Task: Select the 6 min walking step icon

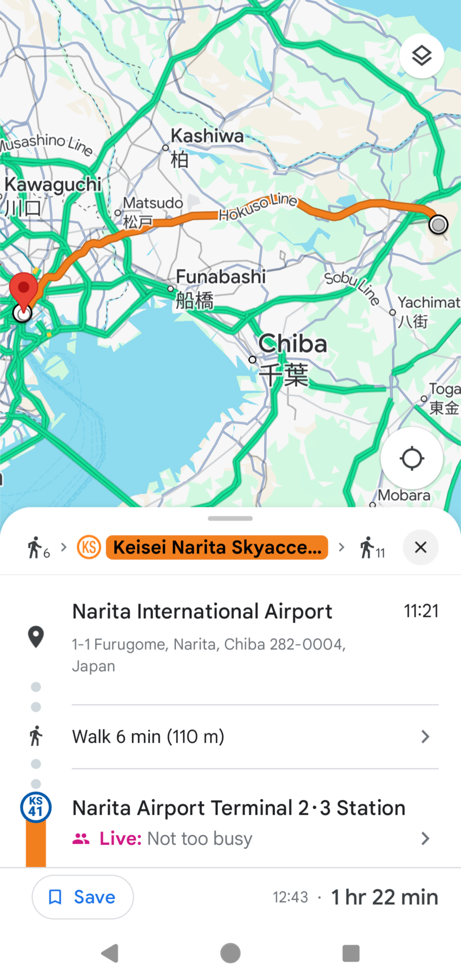Action: coord(38,548)
